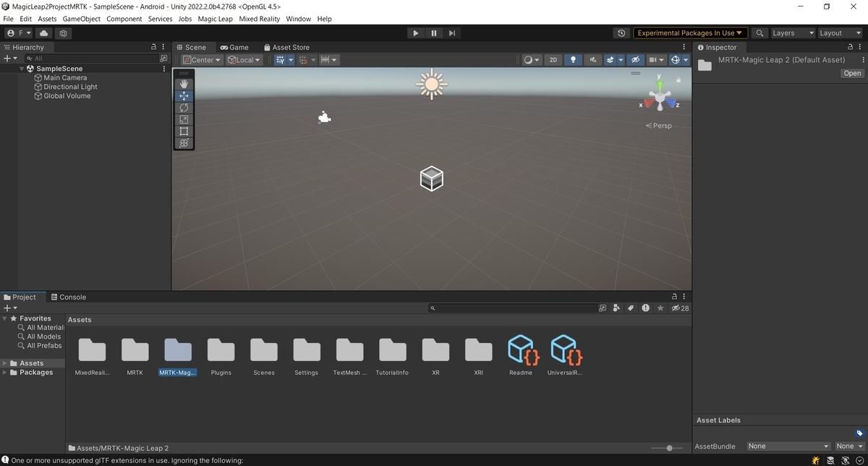Click the Hierarchy search field
Image resolution: width=868 pixels, height=466 pixels.
tap(90, 58)
